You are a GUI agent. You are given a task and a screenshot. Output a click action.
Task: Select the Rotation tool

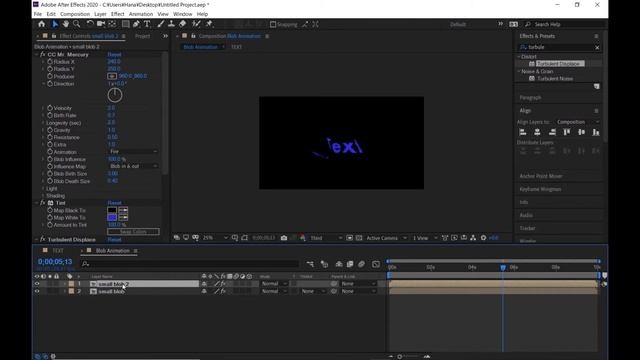[x=90, y=24]
